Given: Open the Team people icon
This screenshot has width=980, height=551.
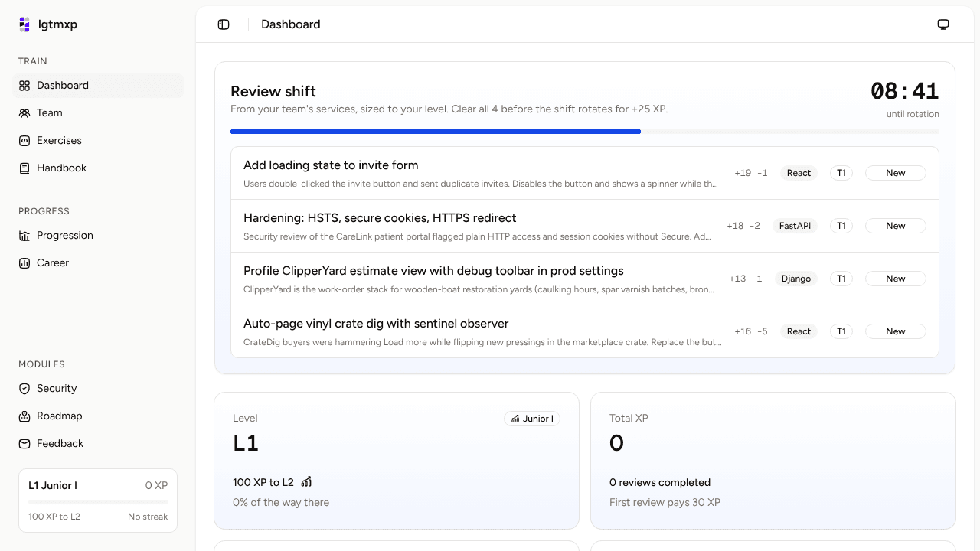Looking at the screenshot, I should [24, 113].
